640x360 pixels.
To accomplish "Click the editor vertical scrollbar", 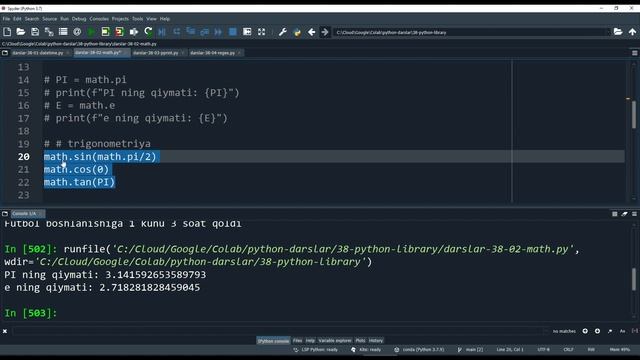I will (x=633, y=114).
